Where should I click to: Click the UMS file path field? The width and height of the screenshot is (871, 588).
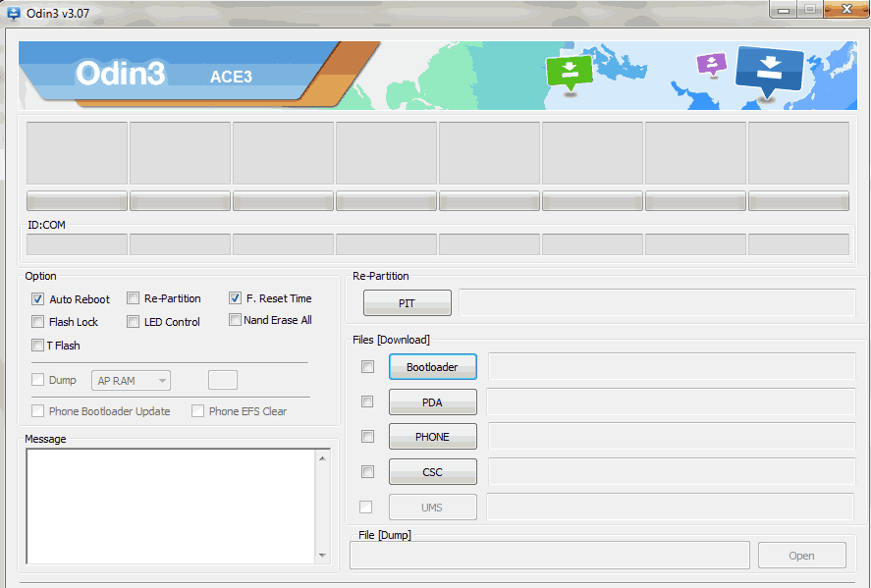671,507
